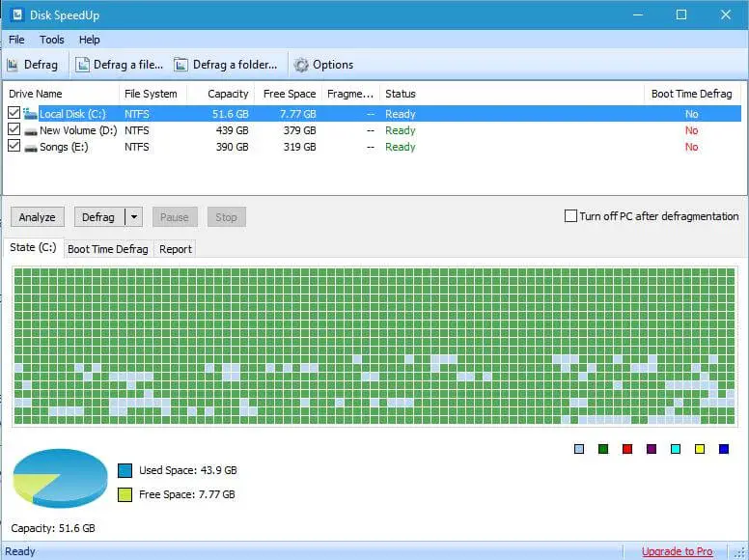This screenshot has height=560, width=749.
Task: Click the Defrag a file toolbar icon
Action: 83,65
